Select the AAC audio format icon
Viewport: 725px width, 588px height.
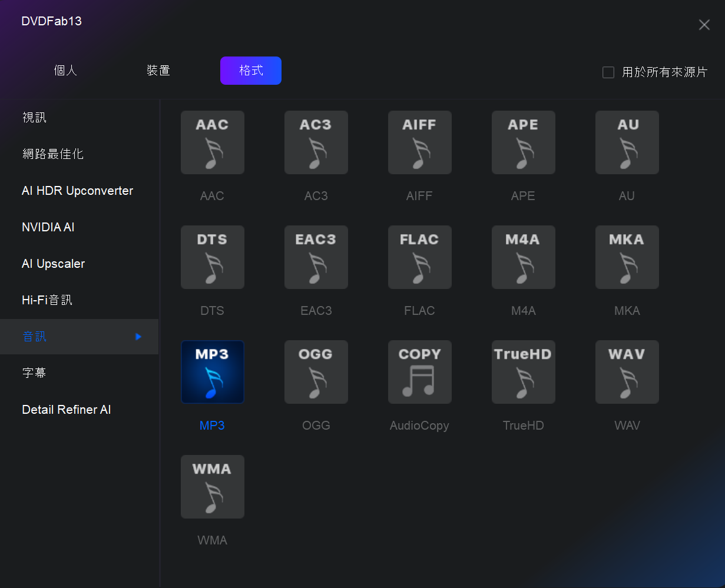coord(213,142)
